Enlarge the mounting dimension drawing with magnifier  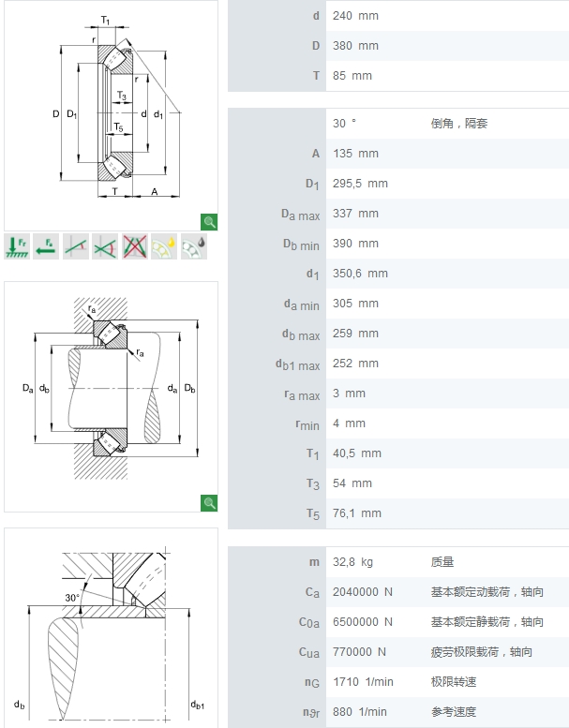[209, 504]
